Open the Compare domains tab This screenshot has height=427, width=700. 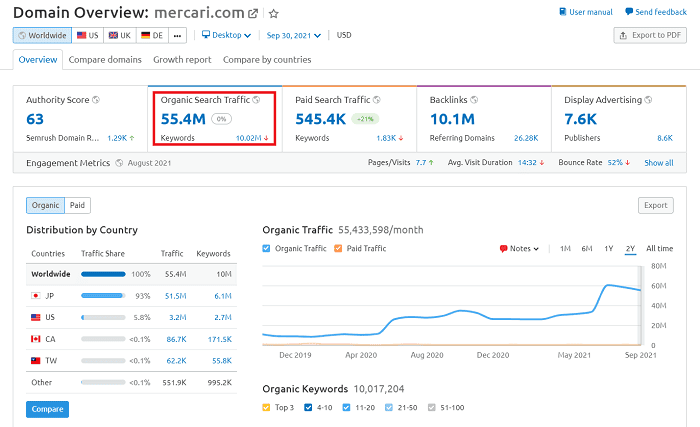click(x=105, y=60)
